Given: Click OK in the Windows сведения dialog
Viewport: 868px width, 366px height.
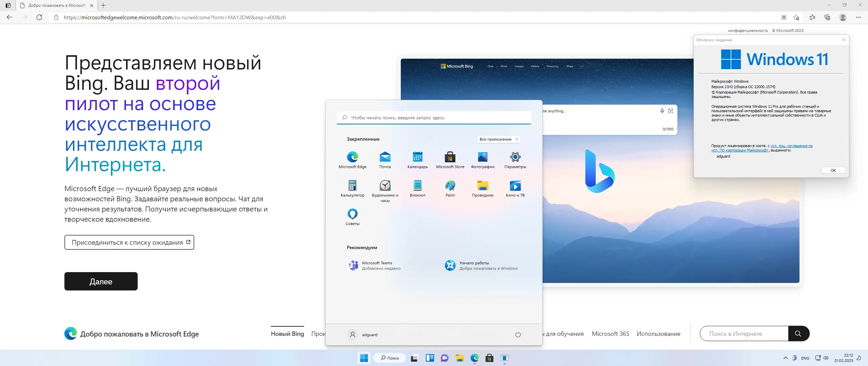Looking at the screenshot, I should 833,170.
